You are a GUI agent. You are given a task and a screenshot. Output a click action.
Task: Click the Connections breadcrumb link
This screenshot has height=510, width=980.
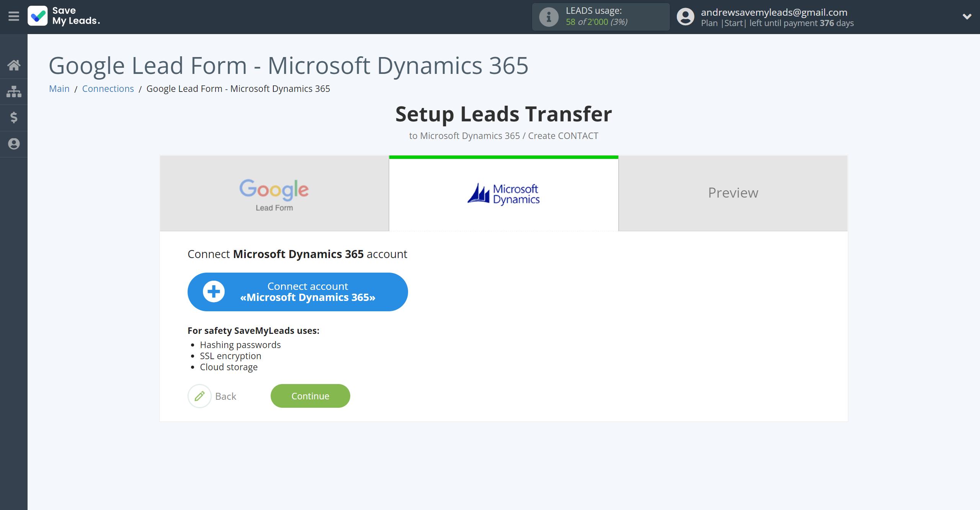(108, 88)
